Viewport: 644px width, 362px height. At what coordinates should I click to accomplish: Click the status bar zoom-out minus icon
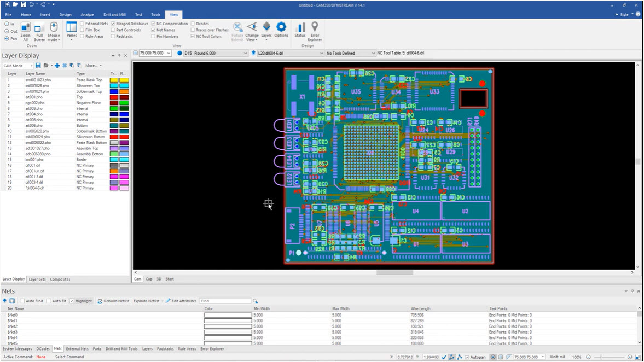click(589, 357)
